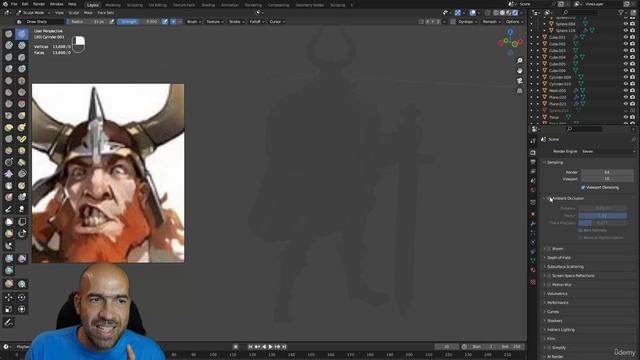Enable Screen Space Reflections checkbox
The width and height of the screenshot is (640, 360).
549,276
